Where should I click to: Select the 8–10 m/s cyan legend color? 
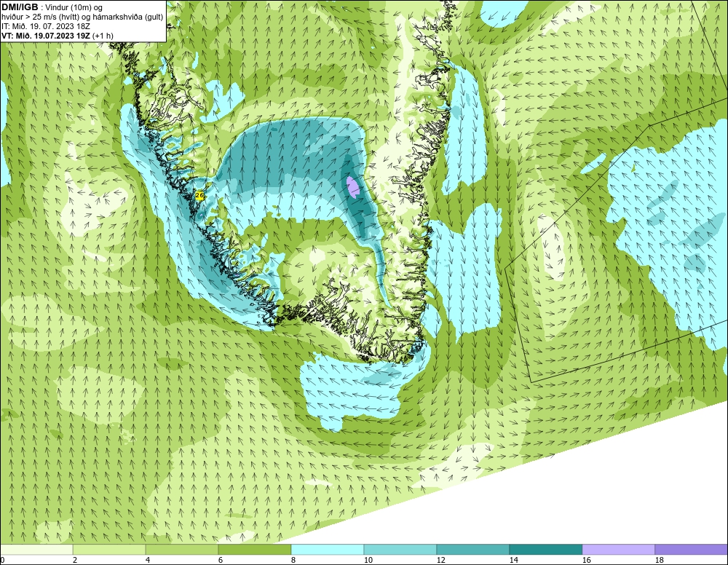[328, 550]
